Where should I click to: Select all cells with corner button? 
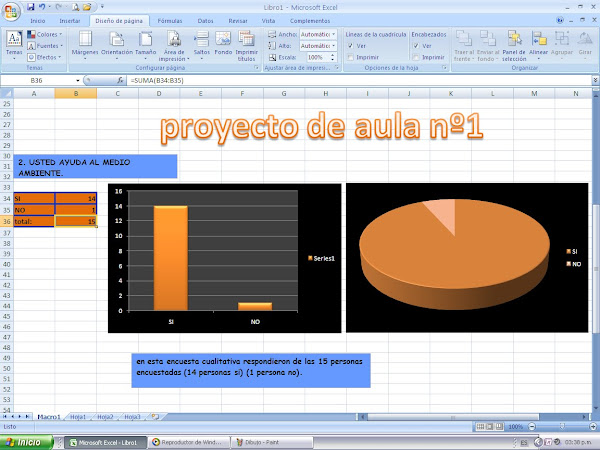pos(7,93)
